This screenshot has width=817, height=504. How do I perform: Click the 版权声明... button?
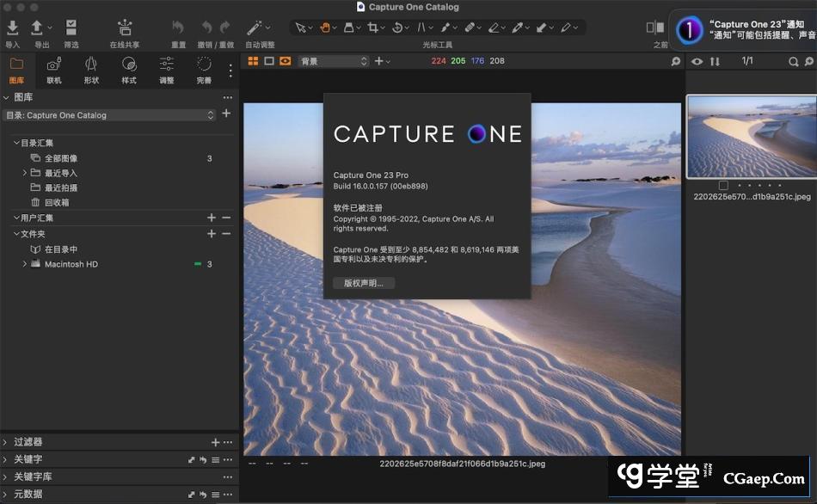click(x=364, y=283)
